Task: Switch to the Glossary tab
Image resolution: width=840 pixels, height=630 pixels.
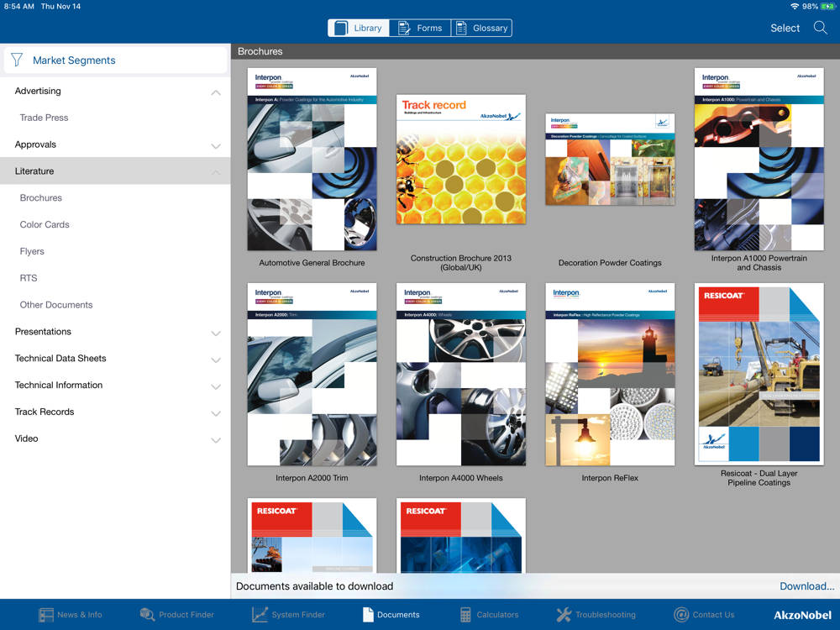Action: [x=481, y=28]
